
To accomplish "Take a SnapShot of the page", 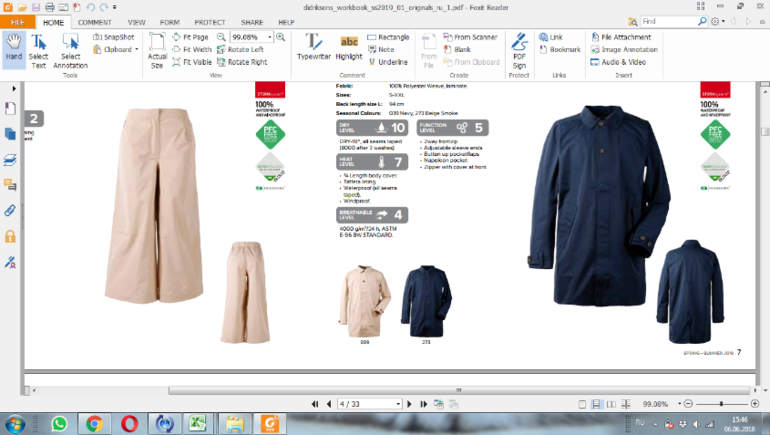I will (113, 37).
